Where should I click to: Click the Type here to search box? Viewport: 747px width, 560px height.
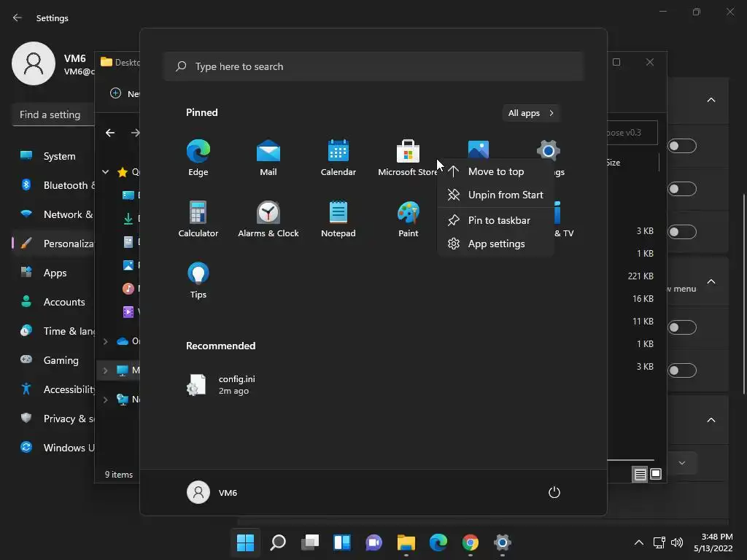point(374,66)
